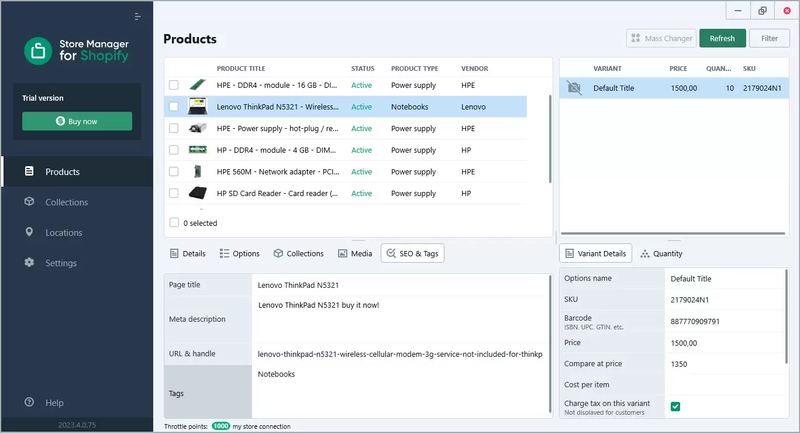
Task: Open Settings in the sidebar
Action: click(77, 263)
